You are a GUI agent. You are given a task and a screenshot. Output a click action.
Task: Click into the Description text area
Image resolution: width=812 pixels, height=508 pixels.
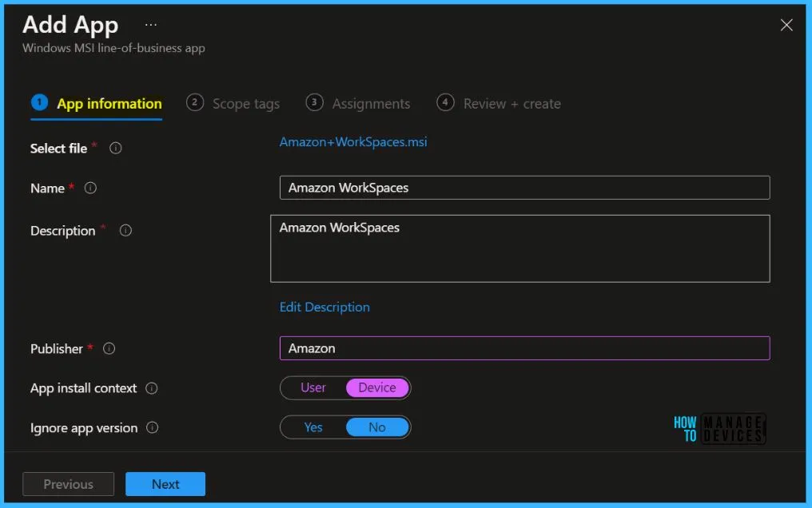520,248
